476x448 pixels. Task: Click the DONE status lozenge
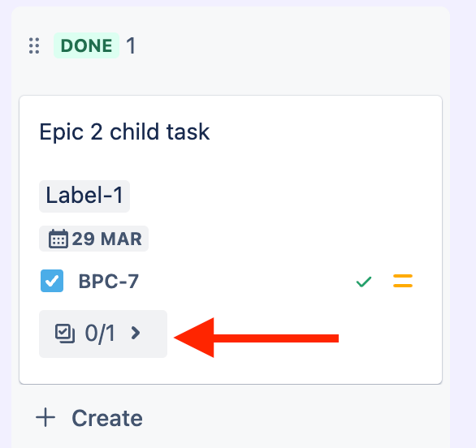click(x=87, y=45)
